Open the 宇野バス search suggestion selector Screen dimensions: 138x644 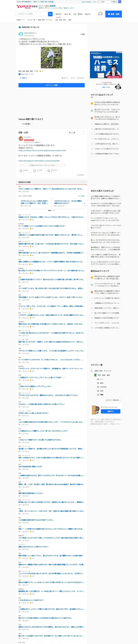tap(114, 2)
